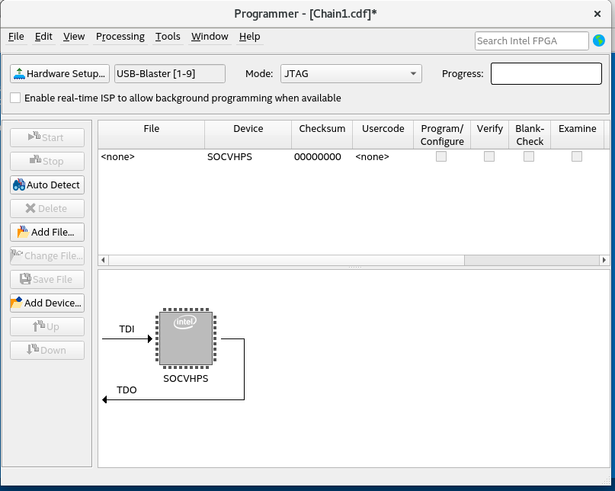Move device Down in chain
This screenshot has width=615, height=491.
[47, 350]
